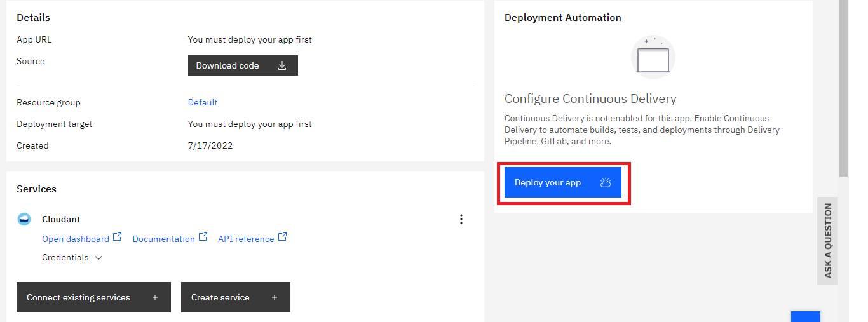Click the Cloudant service logo icon

pyautogui.click(x=24, y=219)
